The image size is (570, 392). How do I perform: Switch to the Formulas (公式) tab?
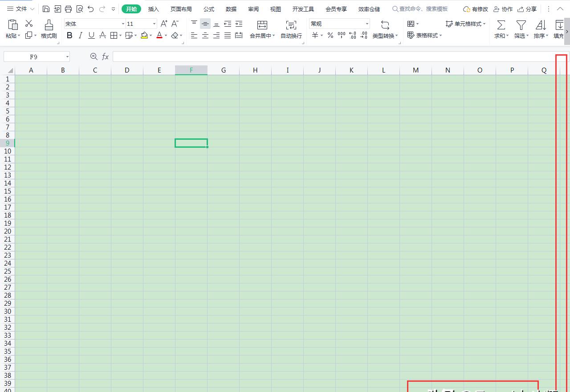(209, 9)
